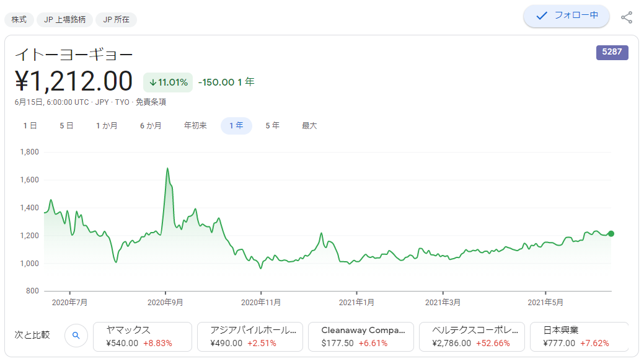The width and height of the screenshot is (644, 361).
Task: Select the 1 年 range tab
Action: 236,126
